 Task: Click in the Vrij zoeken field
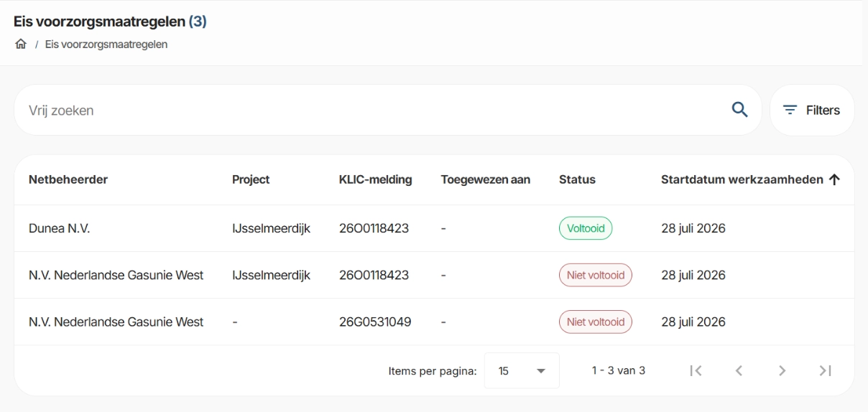point(374,111)
